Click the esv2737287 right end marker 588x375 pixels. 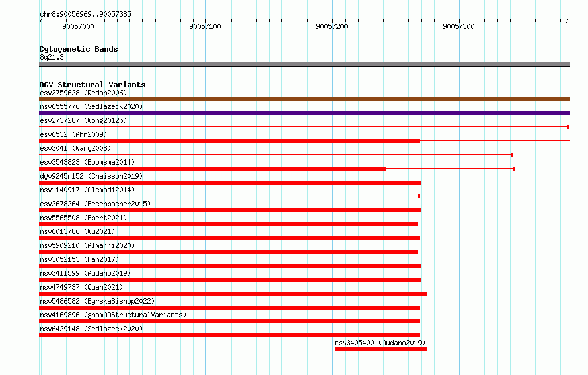568,127
